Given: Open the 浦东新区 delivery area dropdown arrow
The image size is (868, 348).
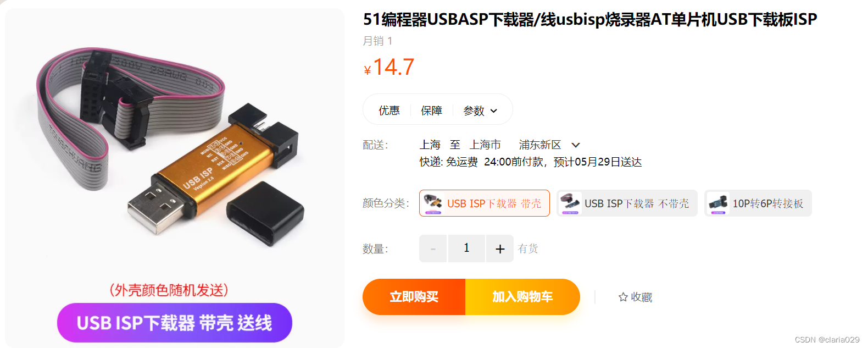Looking at the screenshot, I should tap(576, 145).
